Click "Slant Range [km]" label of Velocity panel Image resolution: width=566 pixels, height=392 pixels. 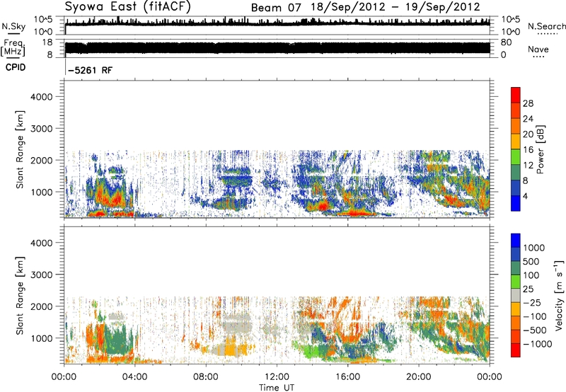20,295
